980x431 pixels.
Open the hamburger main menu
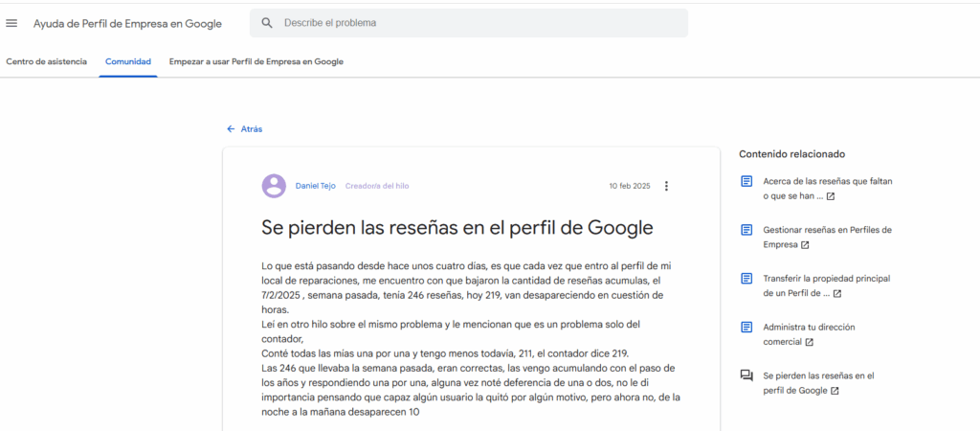11,23
